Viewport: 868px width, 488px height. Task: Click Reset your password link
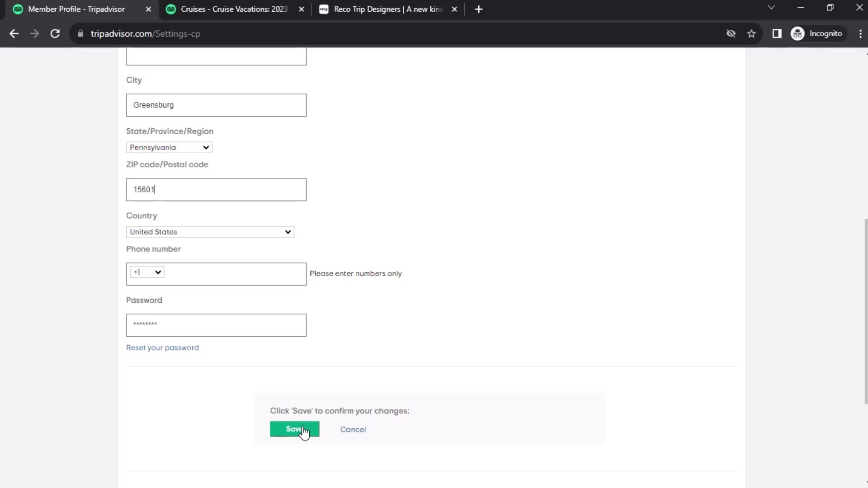(x=162, y=347)
